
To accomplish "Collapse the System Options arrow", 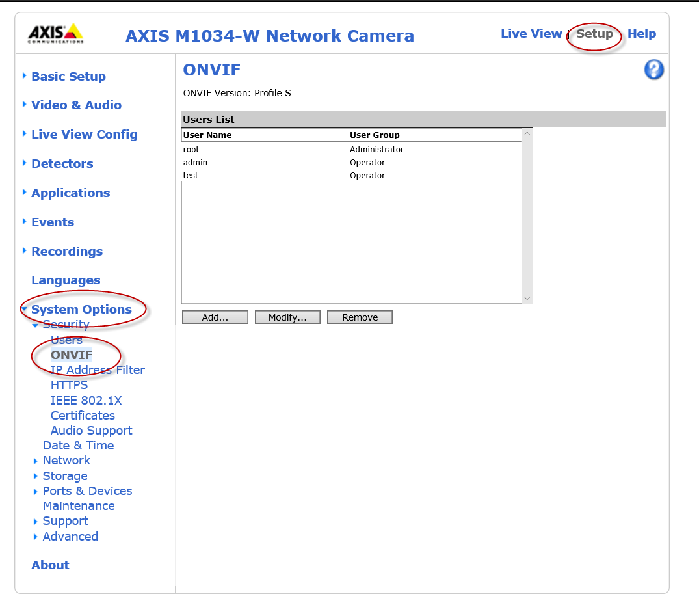I will [25, 309].
